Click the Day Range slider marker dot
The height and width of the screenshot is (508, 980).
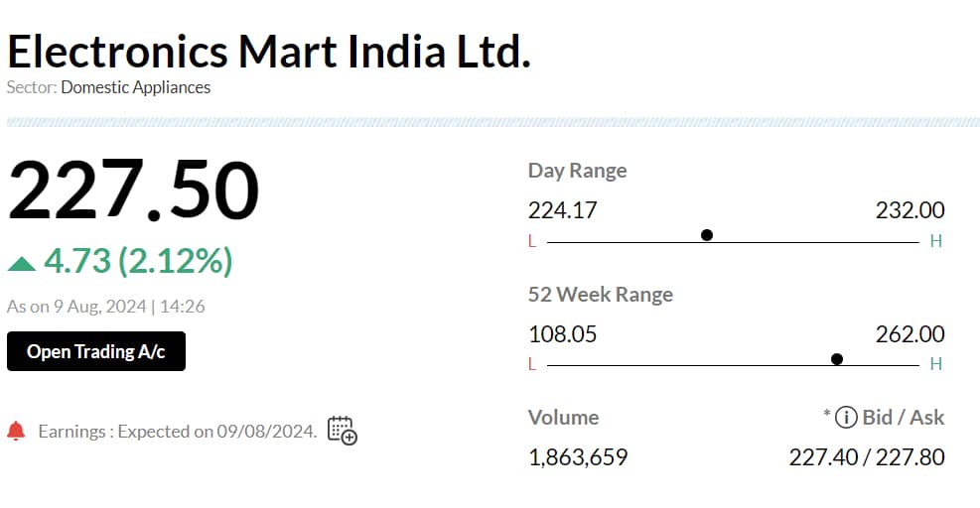tap(707, 235)
